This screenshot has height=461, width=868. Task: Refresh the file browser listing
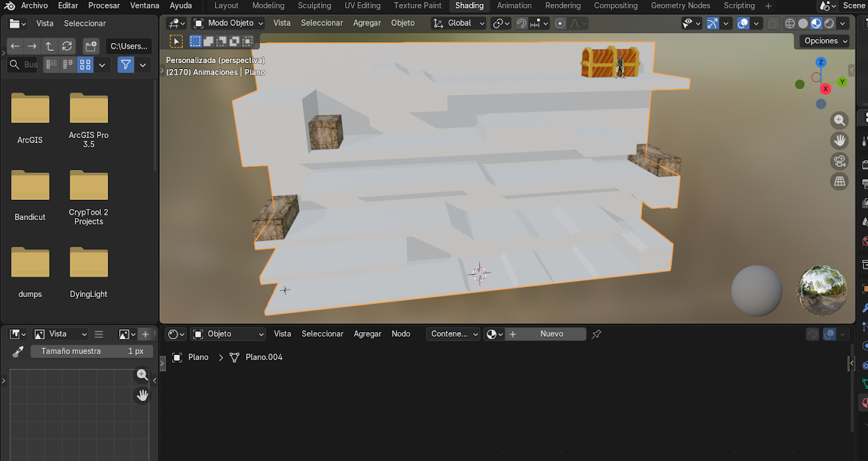click(67, 46)
